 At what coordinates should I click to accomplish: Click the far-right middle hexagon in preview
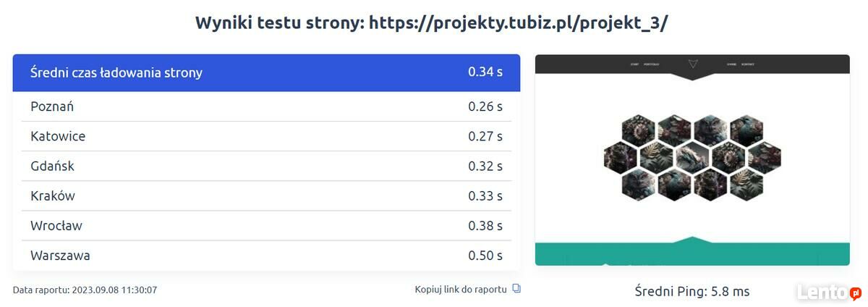765,156
